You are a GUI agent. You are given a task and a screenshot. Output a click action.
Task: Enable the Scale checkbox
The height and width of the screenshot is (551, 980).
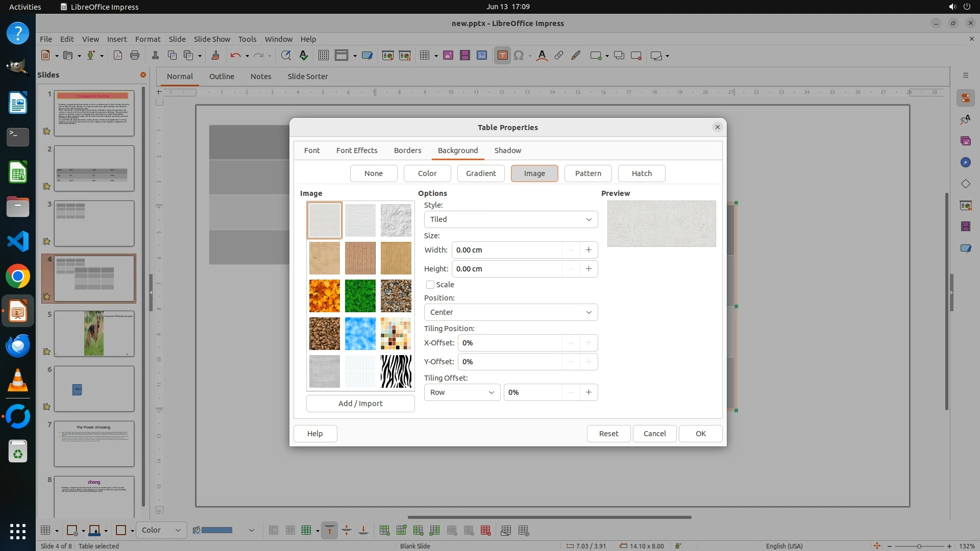[x=430, y=285]
